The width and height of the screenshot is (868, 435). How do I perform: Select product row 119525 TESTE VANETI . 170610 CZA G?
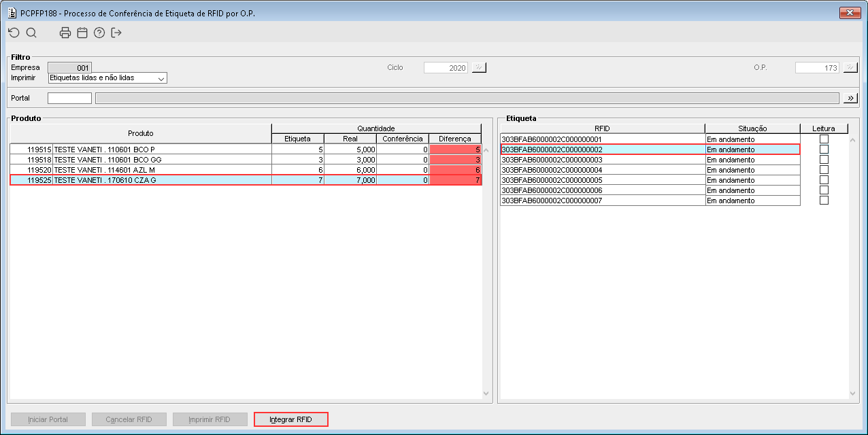pyautogui.click(x=246, y=180)
